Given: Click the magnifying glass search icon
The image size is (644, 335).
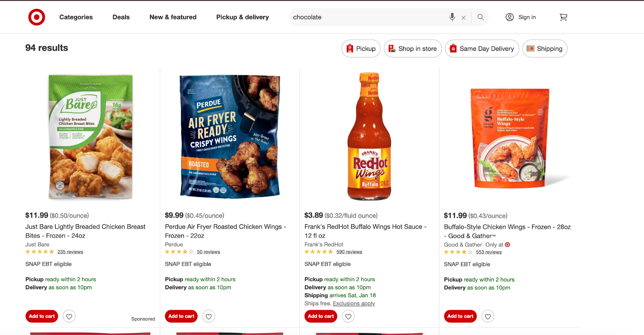Looking at the screenshot, I should click(x=481, y=17).
